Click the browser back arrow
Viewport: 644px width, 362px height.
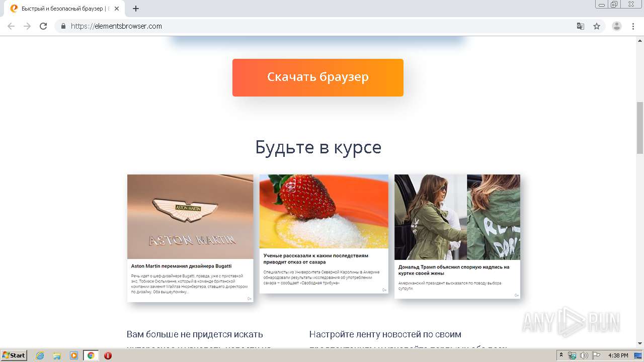[x=11, y=26]
